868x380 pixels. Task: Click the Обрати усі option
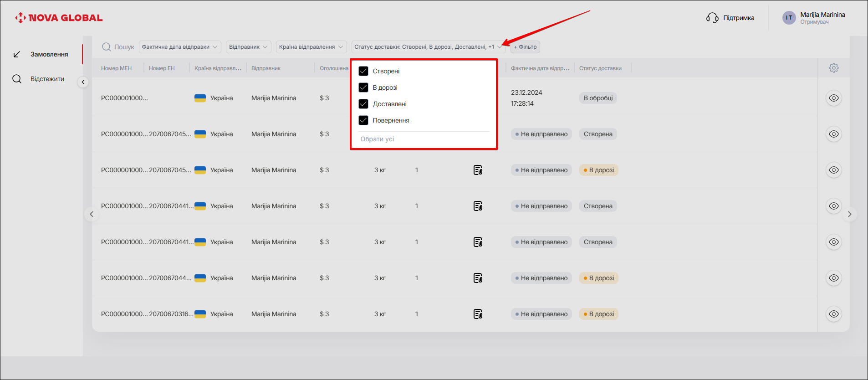pyautogui.click(x=377, y=139)
